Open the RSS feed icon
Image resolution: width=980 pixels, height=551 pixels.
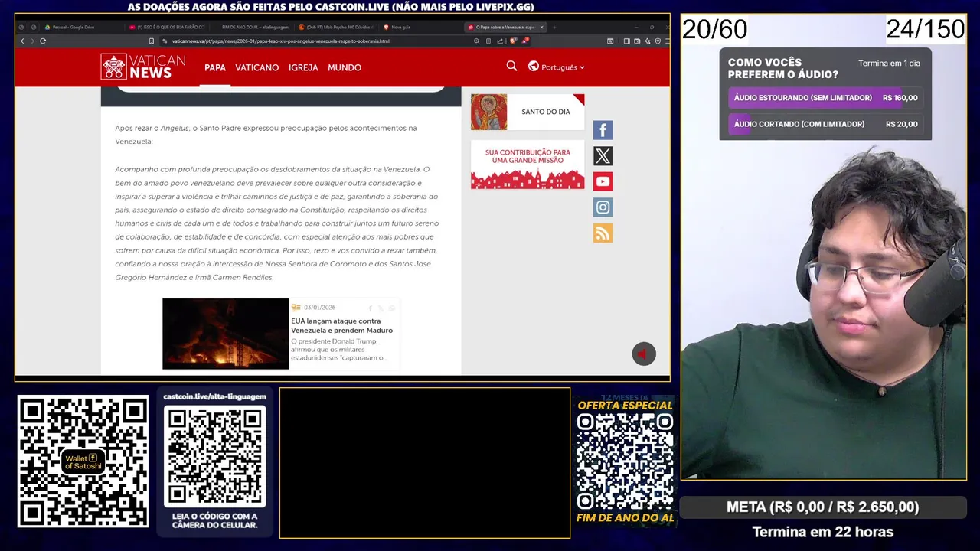(x=603, y=233)
